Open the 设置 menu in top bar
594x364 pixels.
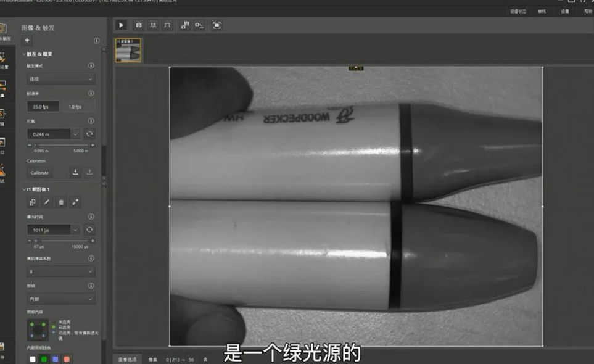(565, 11)
